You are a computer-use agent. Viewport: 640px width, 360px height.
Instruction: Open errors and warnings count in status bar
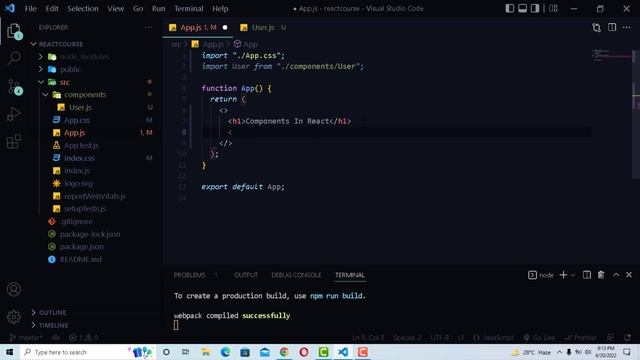[83, 338]
